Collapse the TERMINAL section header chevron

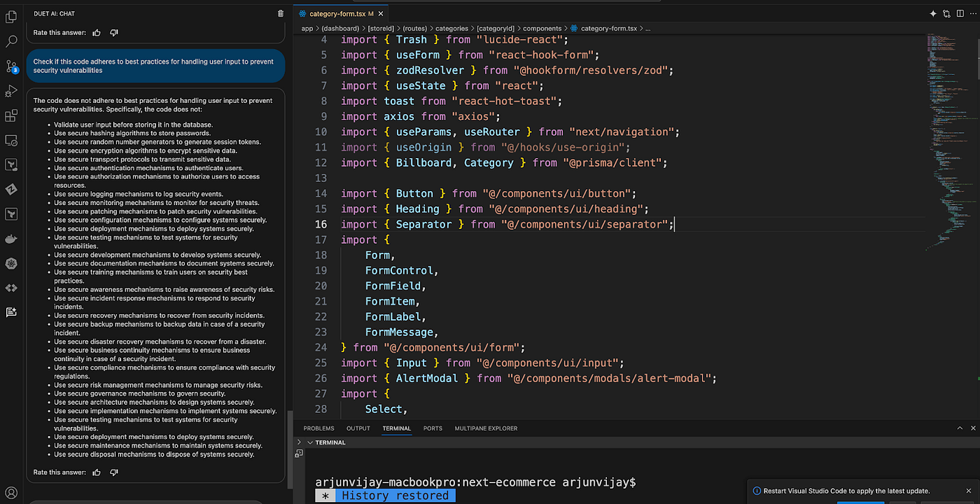[x=309, y=442]
